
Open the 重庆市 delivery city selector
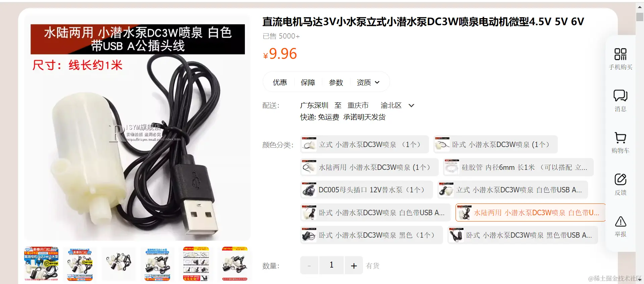(358, 105)
